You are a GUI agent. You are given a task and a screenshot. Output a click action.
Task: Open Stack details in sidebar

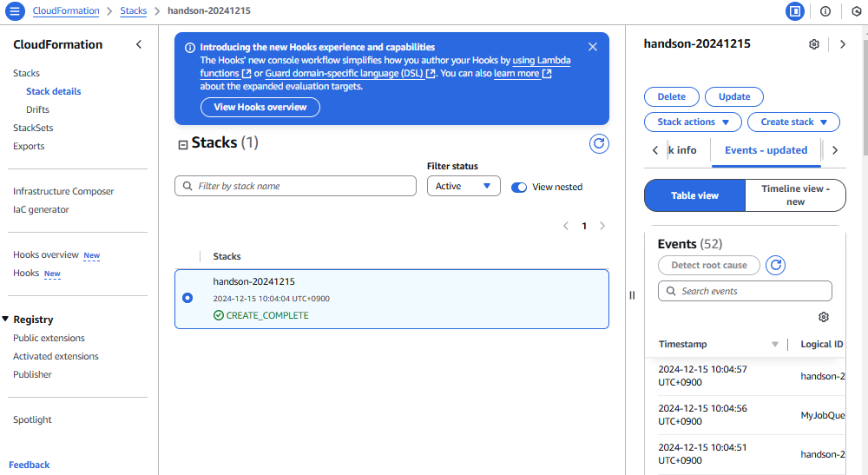click(53, 91)
